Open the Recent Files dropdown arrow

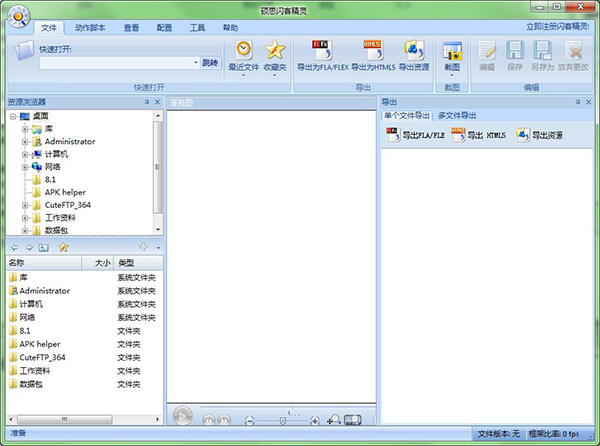[243, 75]
